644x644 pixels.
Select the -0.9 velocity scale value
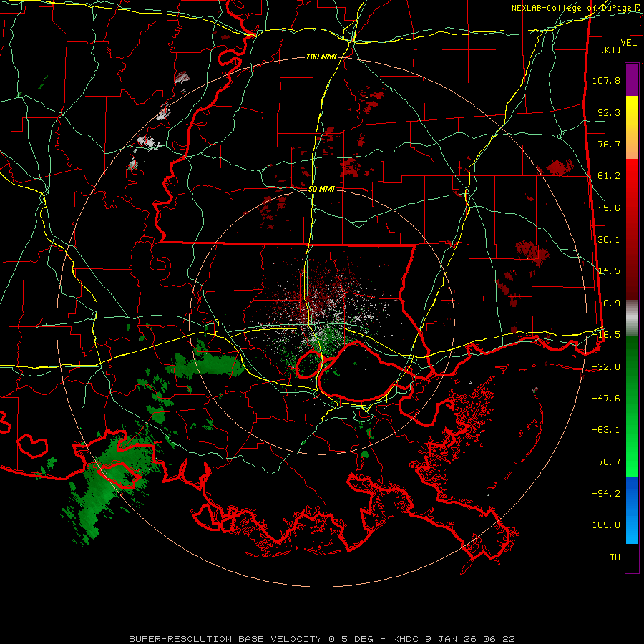tap(609, 303)
